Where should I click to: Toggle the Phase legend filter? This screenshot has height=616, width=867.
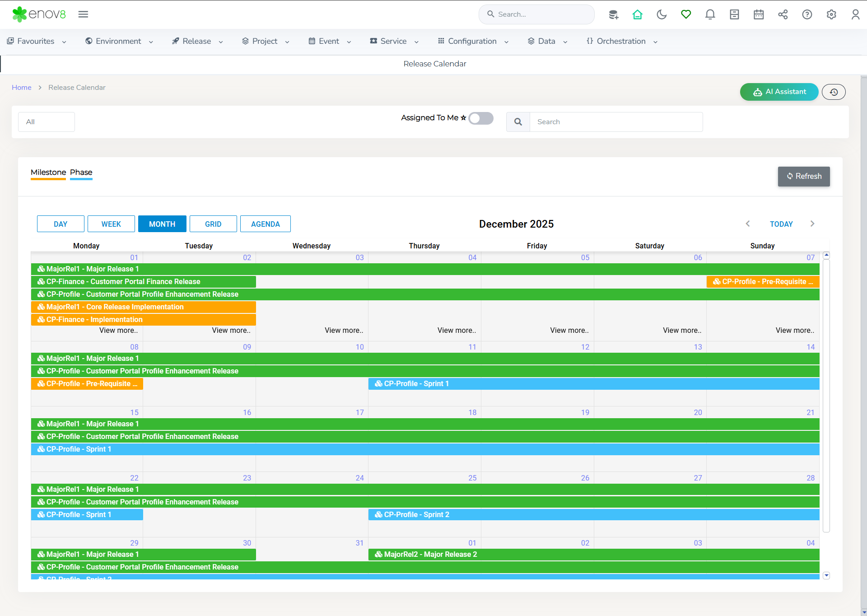[x=81, y=173]
